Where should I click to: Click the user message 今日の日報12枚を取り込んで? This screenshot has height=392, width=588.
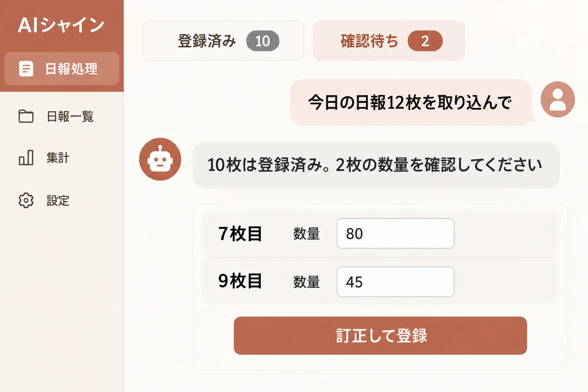[411, 102]
